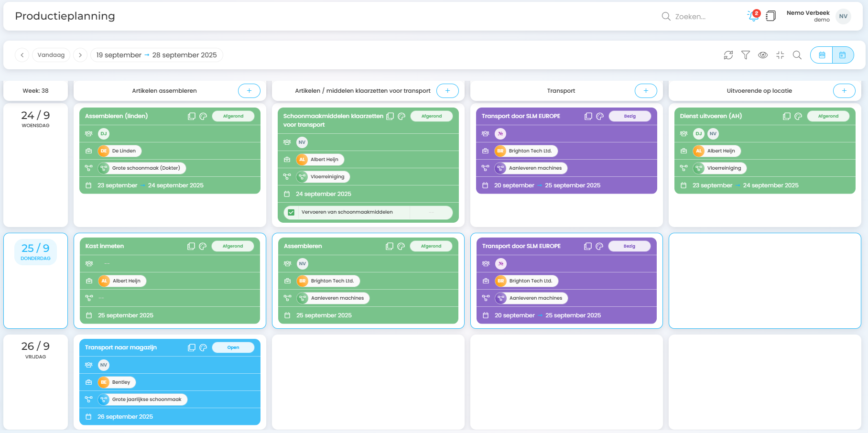Open the notifications bell with badge
The width and height of the screenshot is (868, 433).
tap(753, 16)
